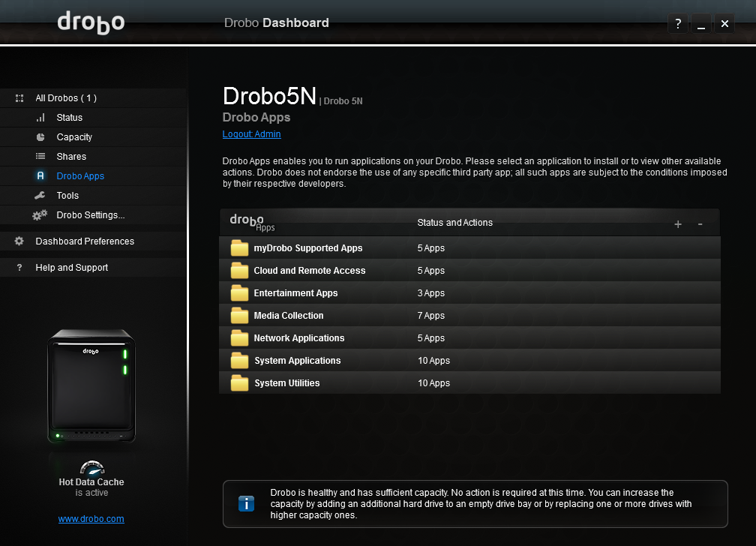Open the System Utilities folder icon
Screen dimensions: 756x546
point(239,383)
